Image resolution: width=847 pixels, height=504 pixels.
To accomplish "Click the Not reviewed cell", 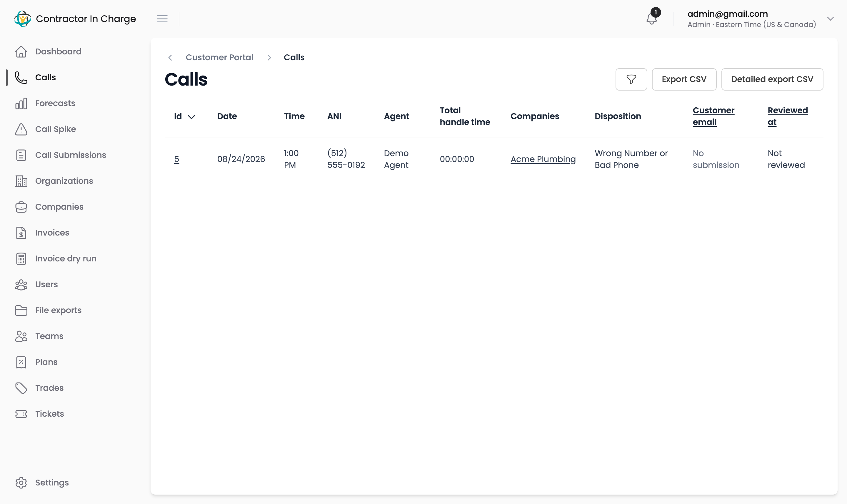I will click(786, 159).
